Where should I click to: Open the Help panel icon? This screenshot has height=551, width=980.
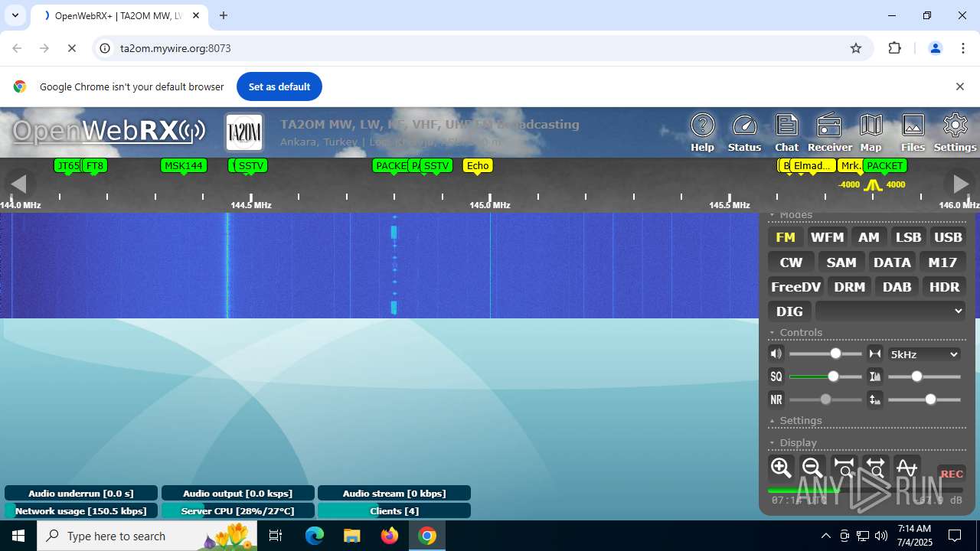[702, 132]
